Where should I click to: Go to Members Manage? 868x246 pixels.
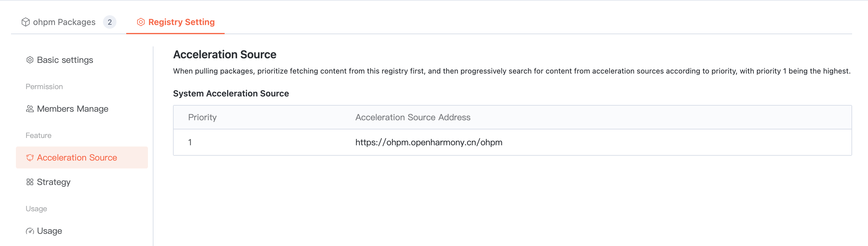72,109
